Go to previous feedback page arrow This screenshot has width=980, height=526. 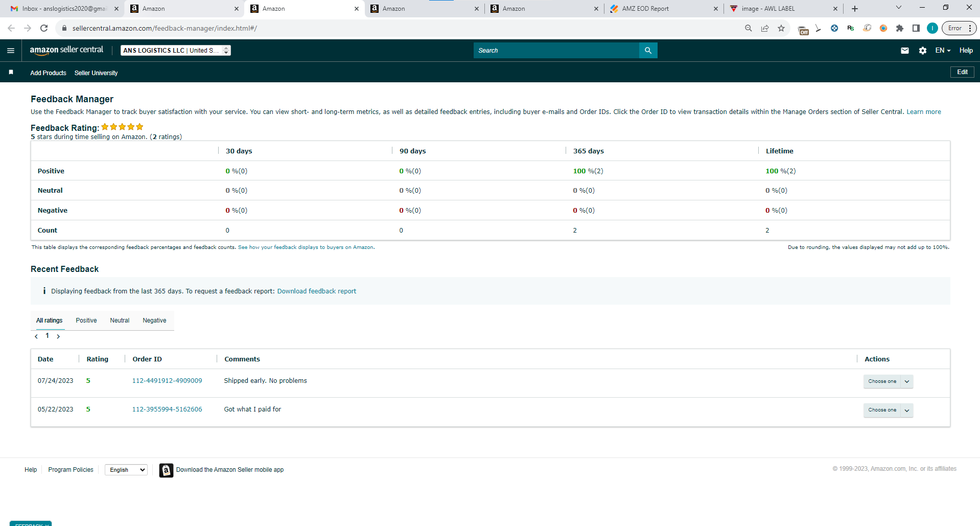click(x=36, y=336)
